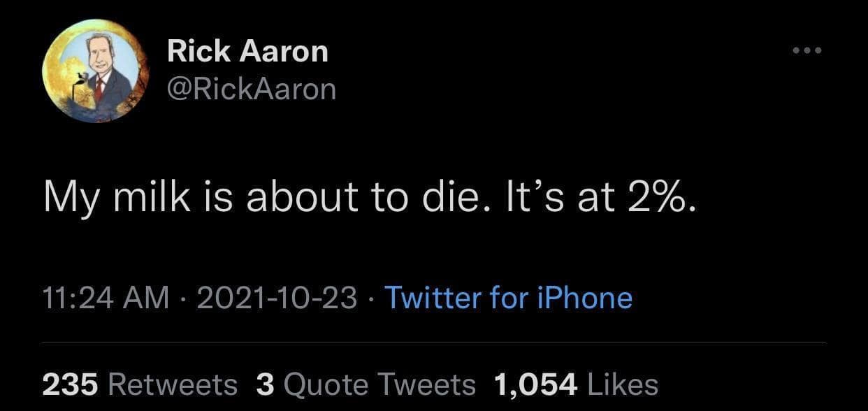Click Rick Aaron's cartoon profile picture

click(92, 71)
